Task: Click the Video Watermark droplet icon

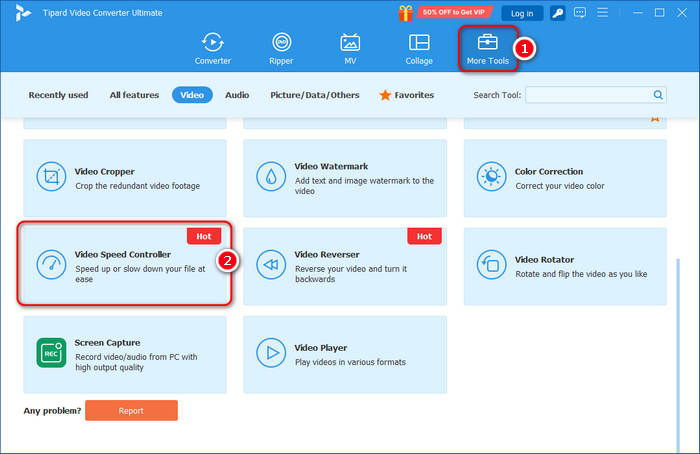Action: pyautogui.click(x=271, y=177)
